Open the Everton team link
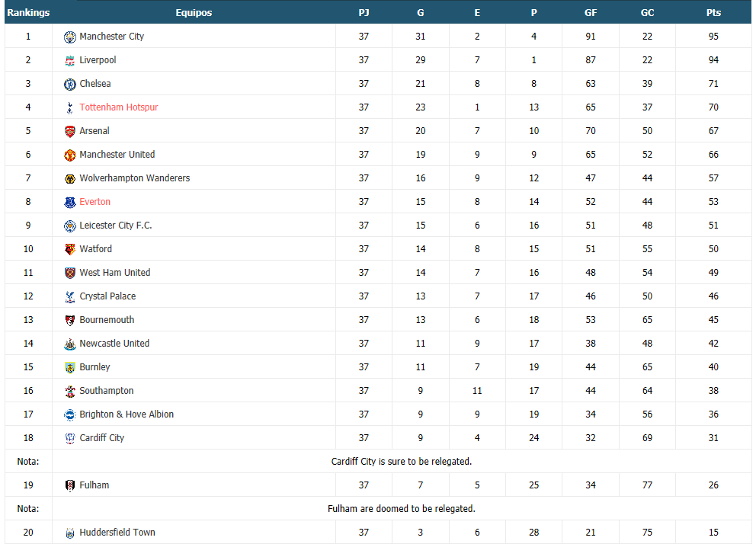 click(x=95, y=202)
